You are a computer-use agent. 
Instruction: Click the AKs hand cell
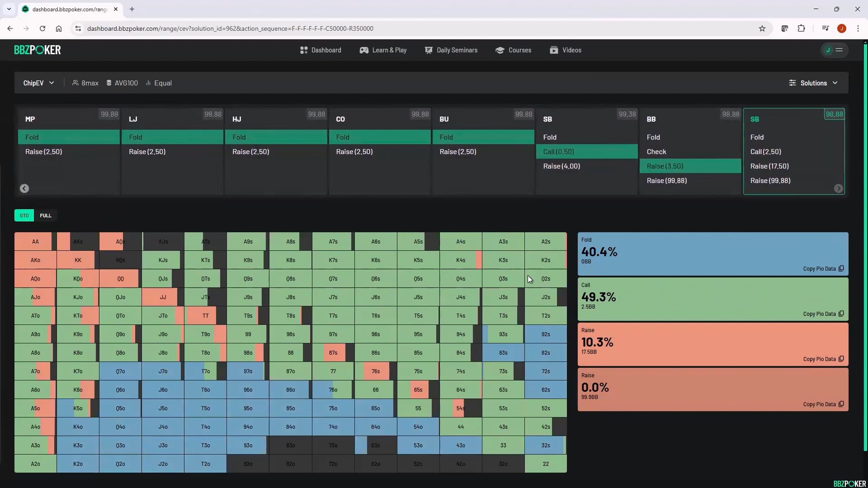coord(78,242)
